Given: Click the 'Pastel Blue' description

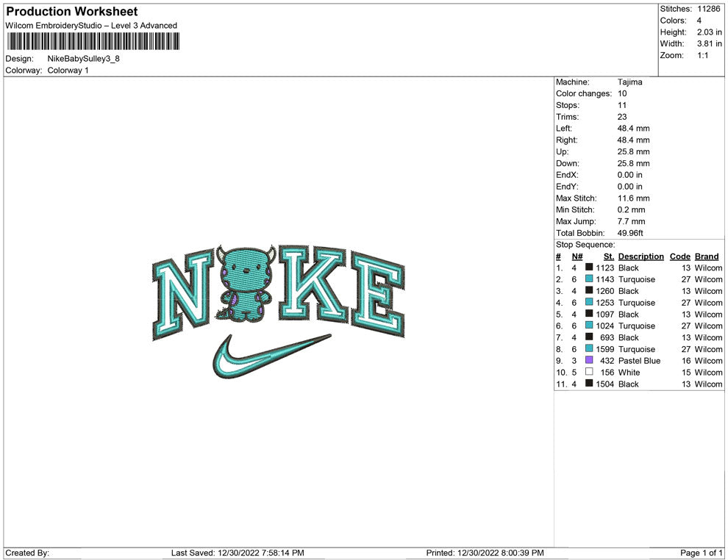Looking at the screenshot, I should coord(639,361).
